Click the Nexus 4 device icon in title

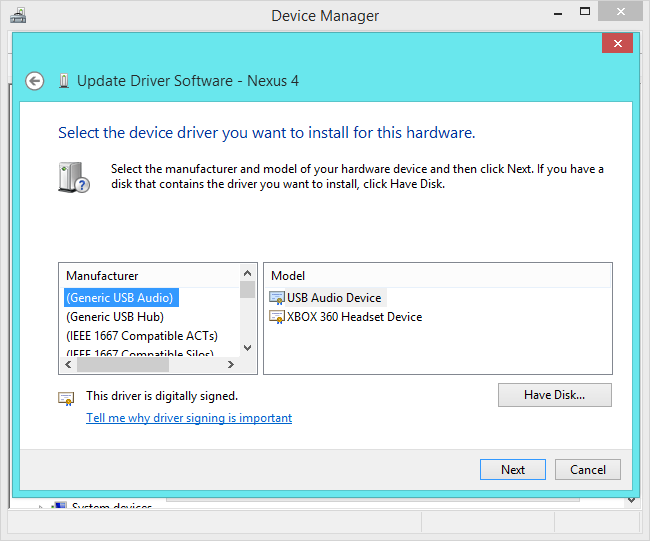(x=64, y=81)
